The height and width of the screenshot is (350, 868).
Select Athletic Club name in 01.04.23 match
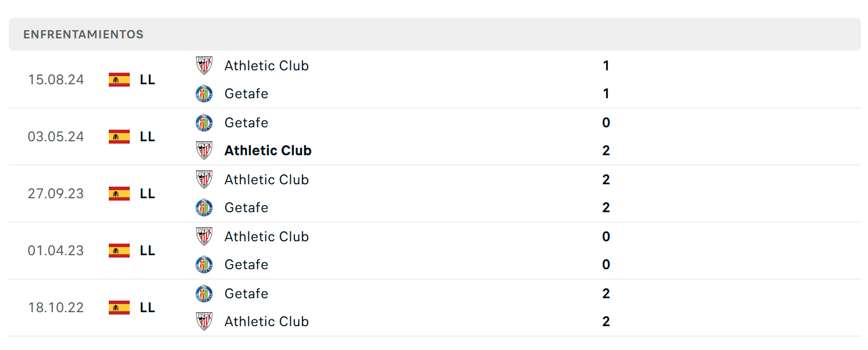(x=266, y=237)
